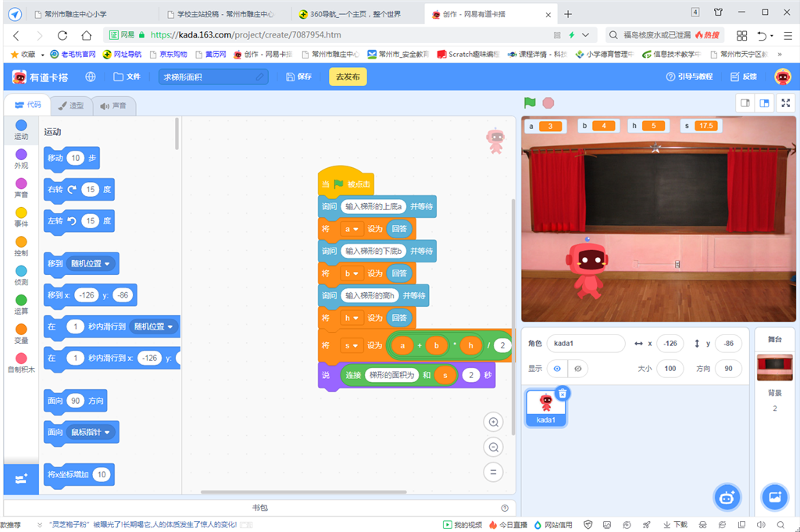Zoom in on the code workspace

tap(493, 423)
